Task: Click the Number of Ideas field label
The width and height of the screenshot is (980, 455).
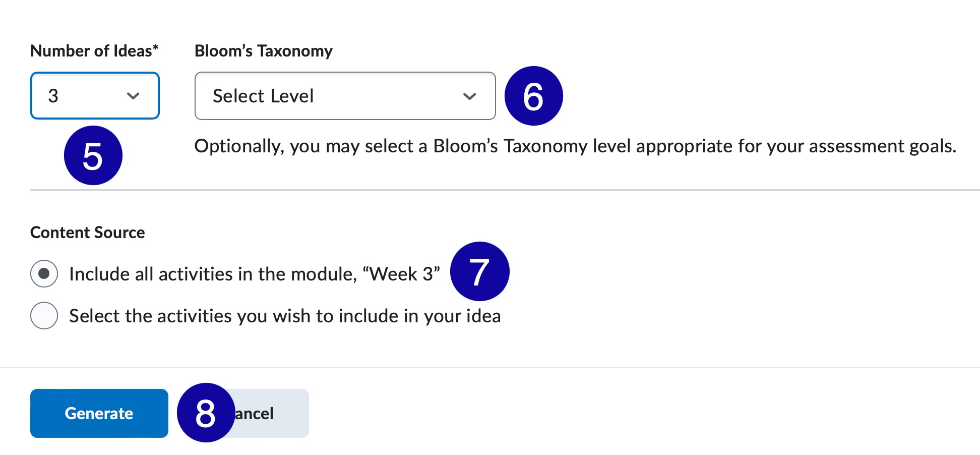Action: pyautogui.click(x=94, y=51)
